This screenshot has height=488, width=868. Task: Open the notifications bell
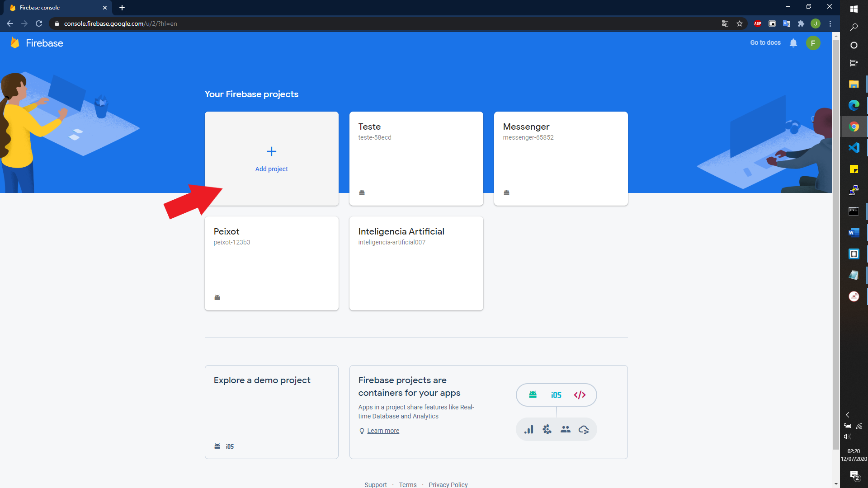[x=793, y=43]
